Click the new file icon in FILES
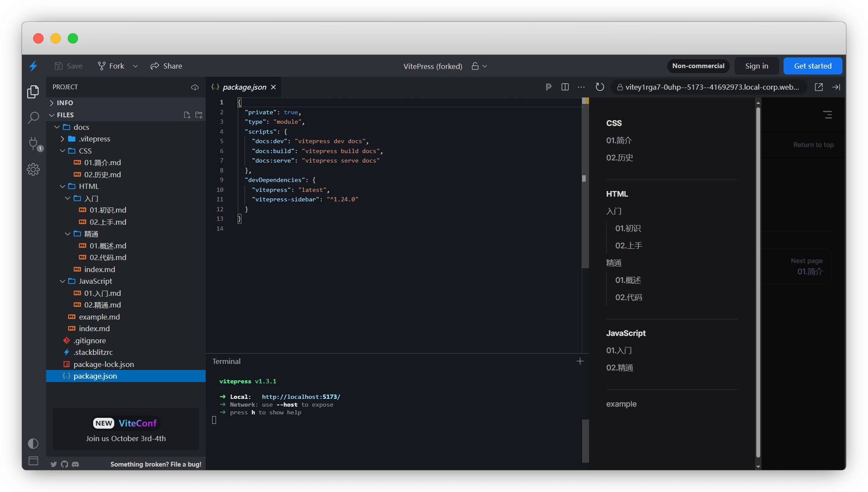 (x=187, y=115)
